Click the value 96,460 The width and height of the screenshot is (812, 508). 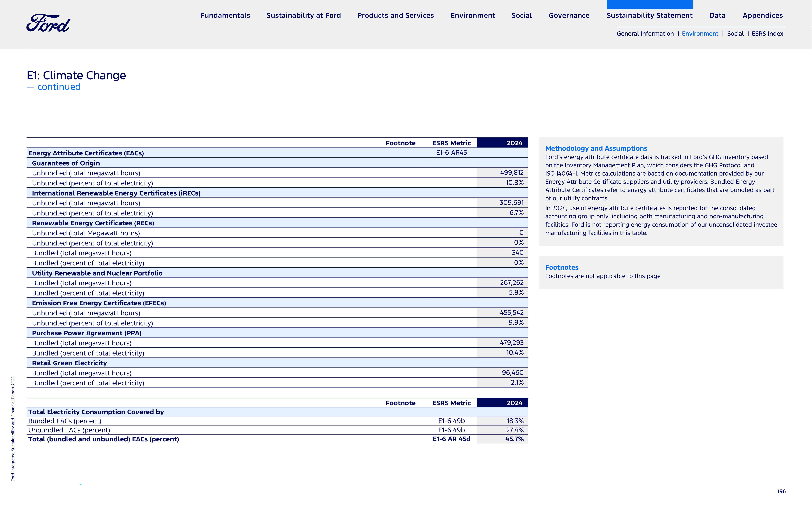(513, 373)
